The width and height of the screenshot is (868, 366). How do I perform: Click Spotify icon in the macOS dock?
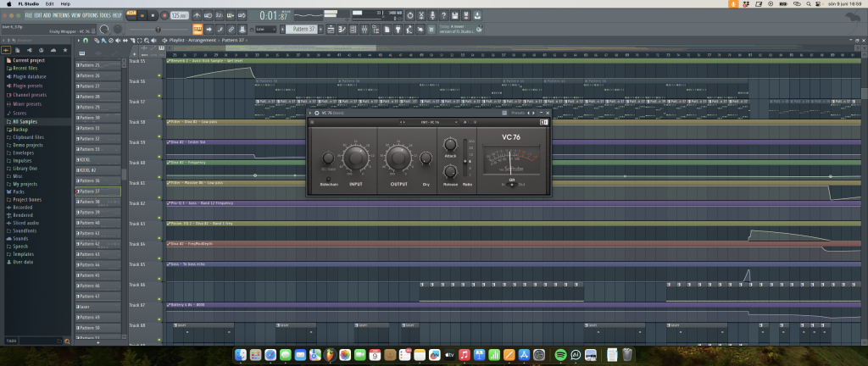tap(560, 354)
